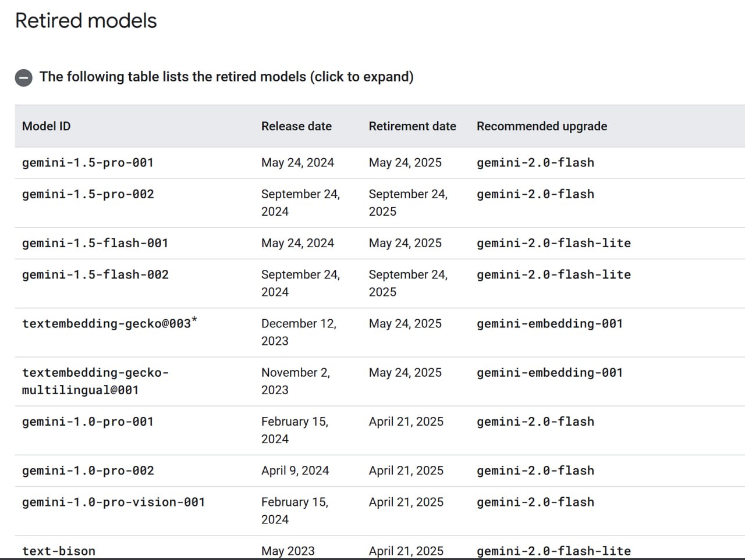Click the gemini-1.5-flash-001 model ID
745x560 pixels.
(95, 243)
